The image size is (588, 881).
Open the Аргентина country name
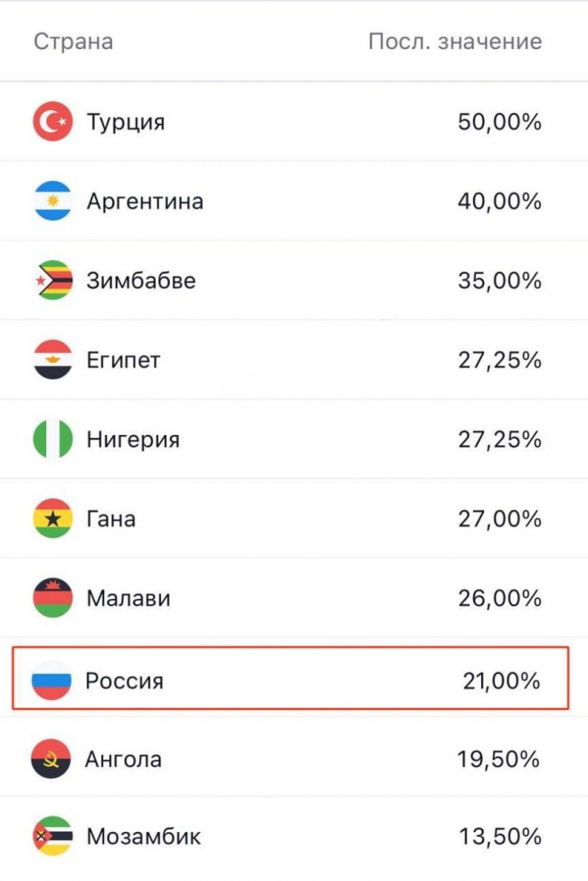[145, 201]
